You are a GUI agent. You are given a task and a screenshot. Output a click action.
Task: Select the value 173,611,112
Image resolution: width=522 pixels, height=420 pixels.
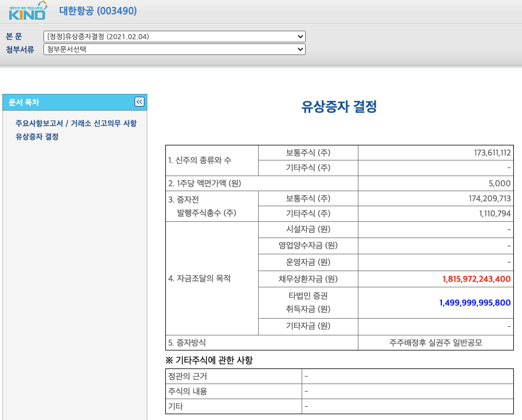coord(492,152)
